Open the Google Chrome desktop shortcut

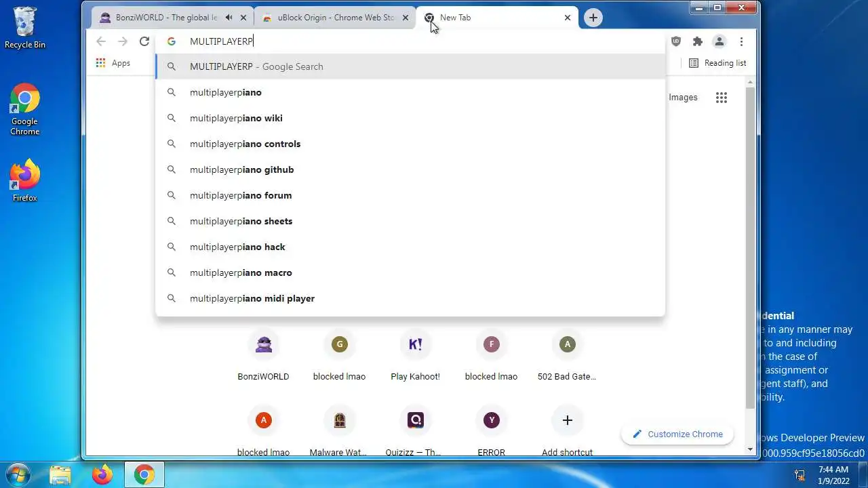[25, 110]
